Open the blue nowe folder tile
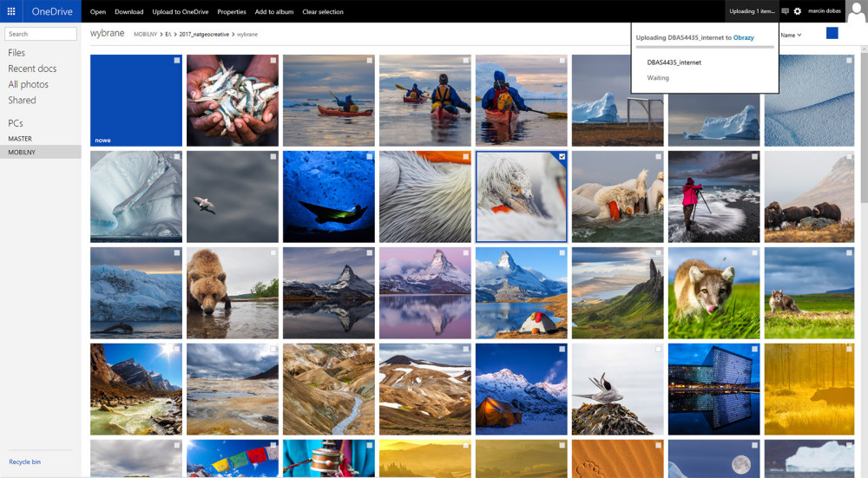This screenshot has width=868, height=478. pos(136,100)
